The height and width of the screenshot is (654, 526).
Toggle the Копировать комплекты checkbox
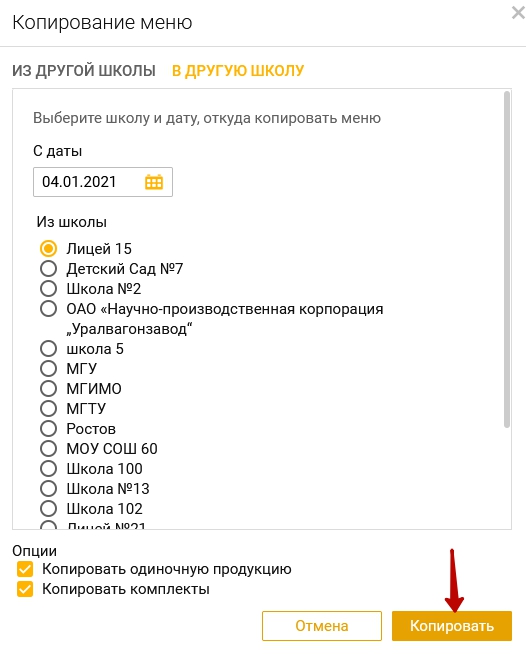[x=25, y=589]
